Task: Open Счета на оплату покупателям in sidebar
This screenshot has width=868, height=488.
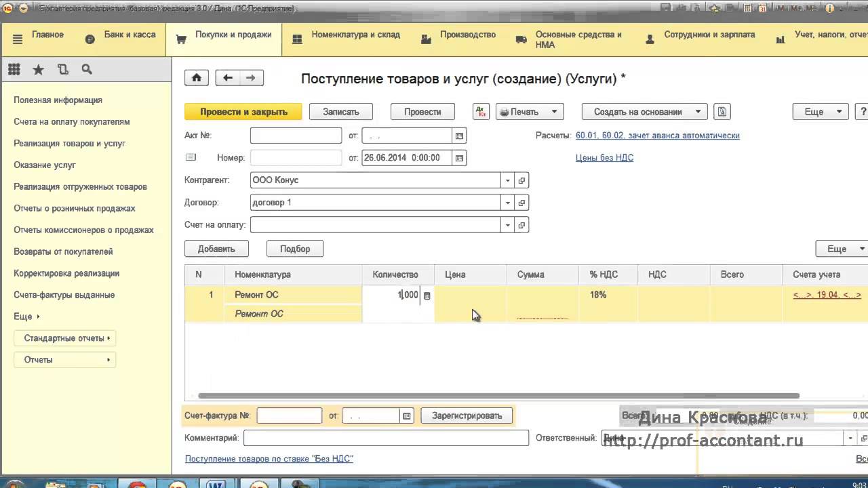Action: tap(72, 122)
